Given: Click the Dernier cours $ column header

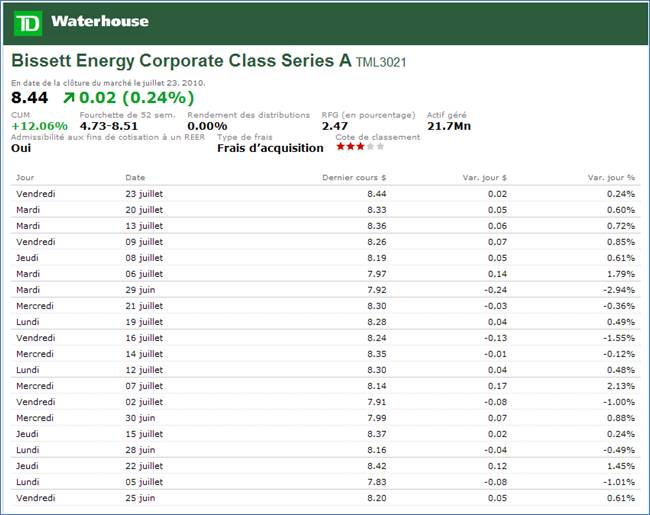Looking at the screenshot, I should (x=353, y=177).
